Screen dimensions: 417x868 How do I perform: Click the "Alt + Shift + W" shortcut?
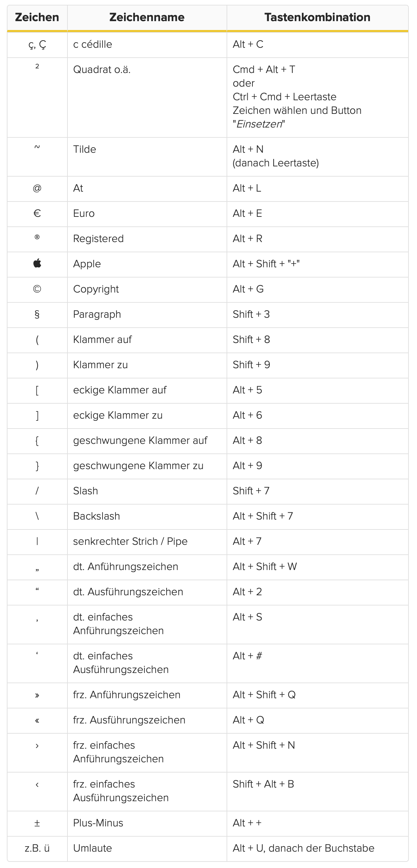[265, 567]
